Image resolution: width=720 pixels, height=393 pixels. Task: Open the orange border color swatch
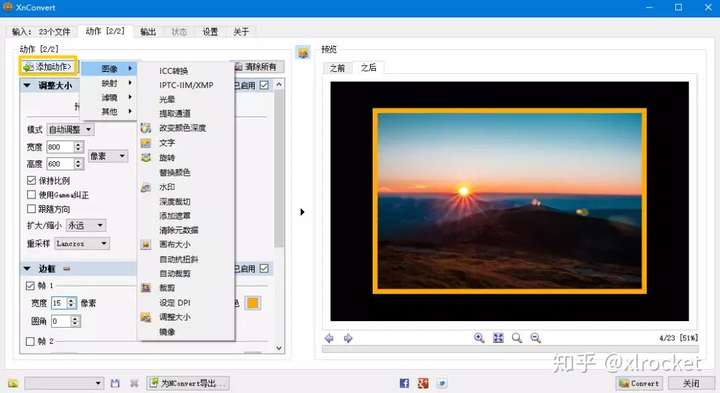click(x=253, y=303)
